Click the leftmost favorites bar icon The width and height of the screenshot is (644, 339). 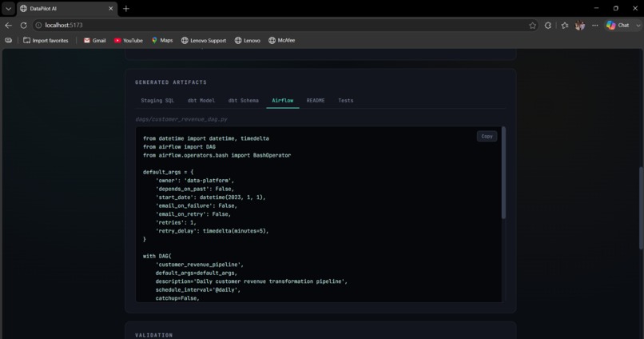coord(8,40)
